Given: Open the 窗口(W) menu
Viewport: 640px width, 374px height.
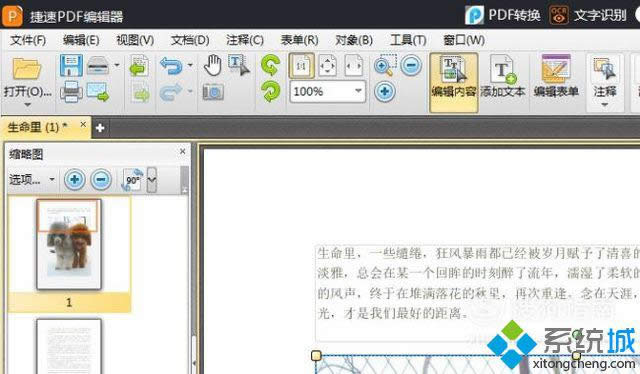Looking at the screenshot, I should pyautogui.click(x=464, y=40).
